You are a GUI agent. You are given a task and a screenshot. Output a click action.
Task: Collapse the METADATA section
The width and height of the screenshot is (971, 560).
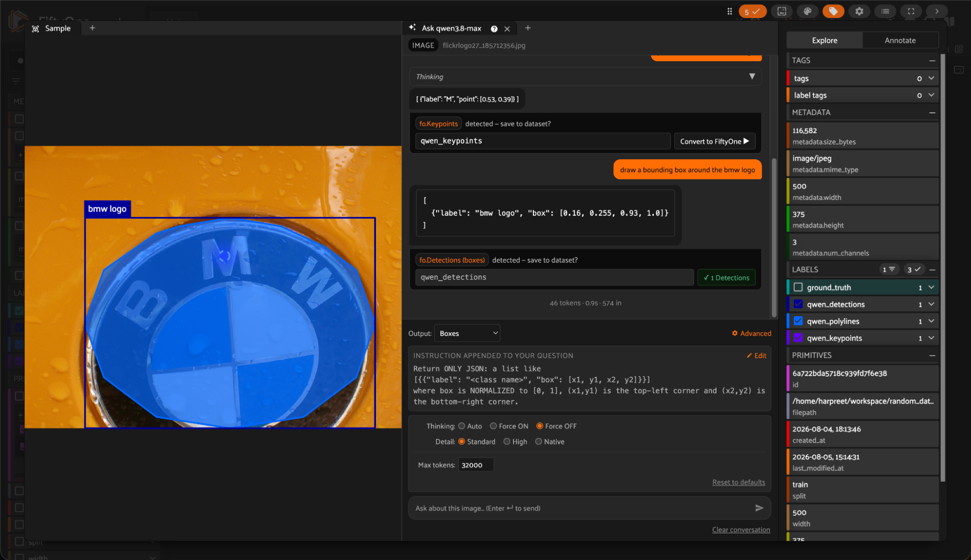point(932,113)
